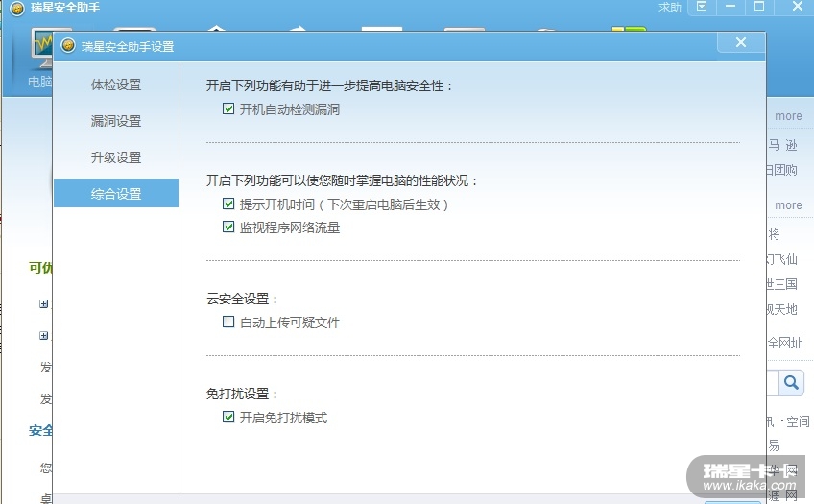This screenshot has width=814, height=504.
Task: Open the 体检设置 settings tab
Action: [116, 84]
